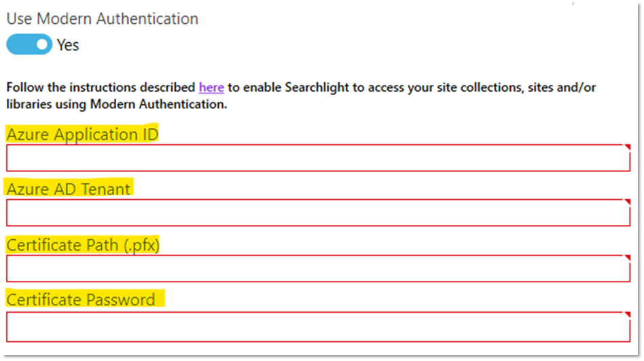Screen dimensions: 644x361
Task: Click the Certificate Password label
Action: (x=81, y=300)
